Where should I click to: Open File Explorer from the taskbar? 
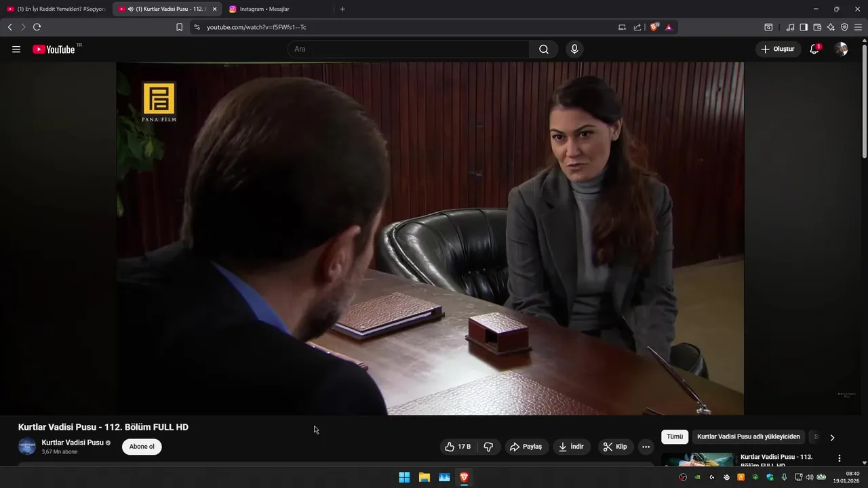coord(425,477)
